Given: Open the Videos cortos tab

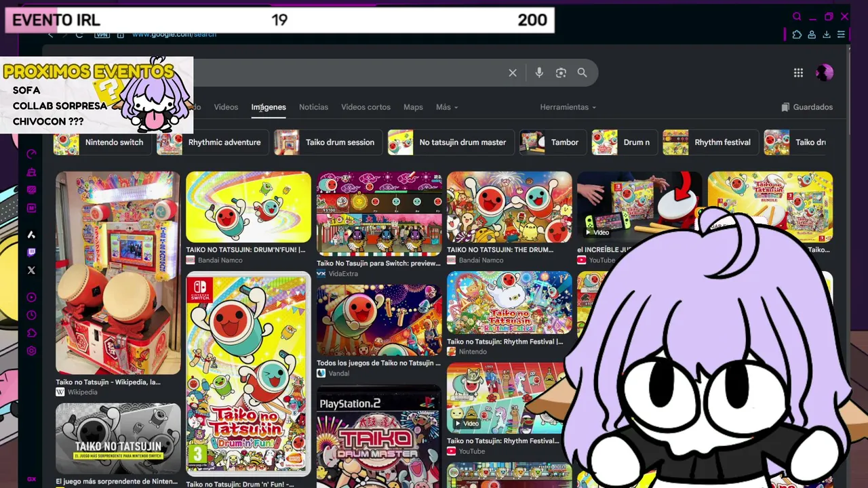Looking at the screenshot, I should point(366,107).
